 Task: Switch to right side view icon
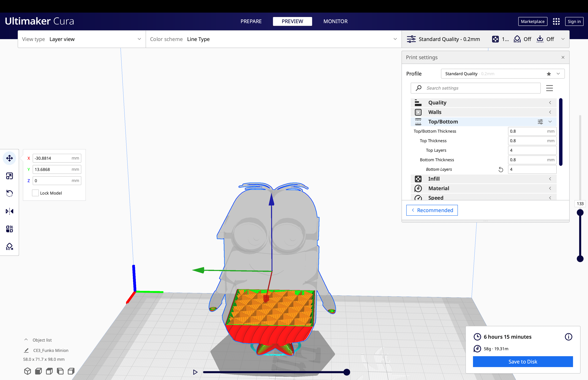click(71, 371)
